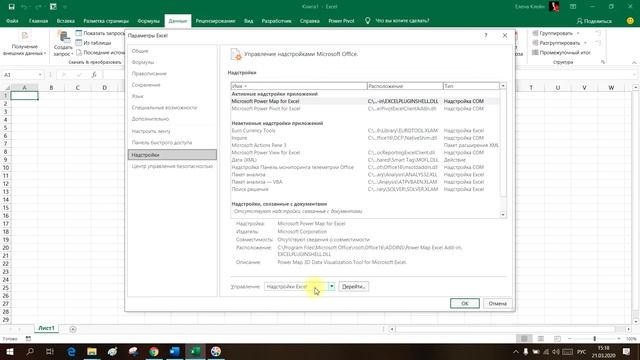Image resolution: width=640 pixels, height=360 pixels.
Task: Close the Параметры Excel dialog
Action: tap(505, 36)
